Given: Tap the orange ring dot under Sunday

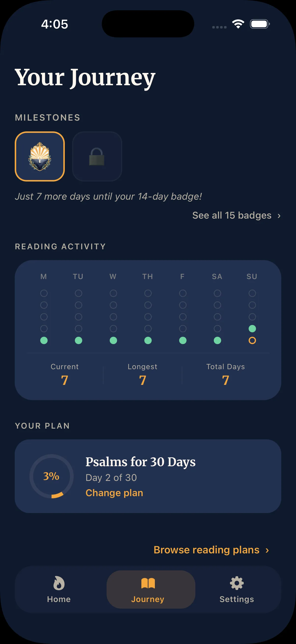Looking at the screenshot, I should pyautogui.click(x=252, y=340).
